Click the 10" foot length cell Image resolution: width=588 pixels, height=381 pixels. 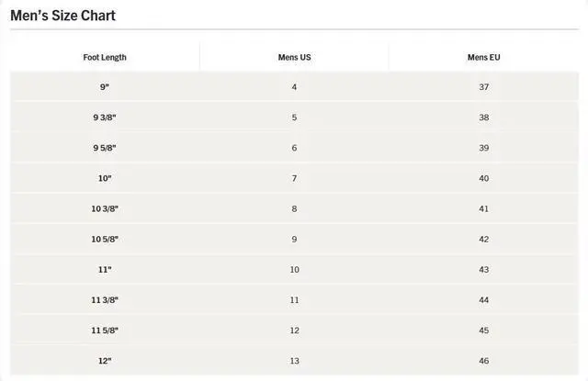(x=105, y=178)
